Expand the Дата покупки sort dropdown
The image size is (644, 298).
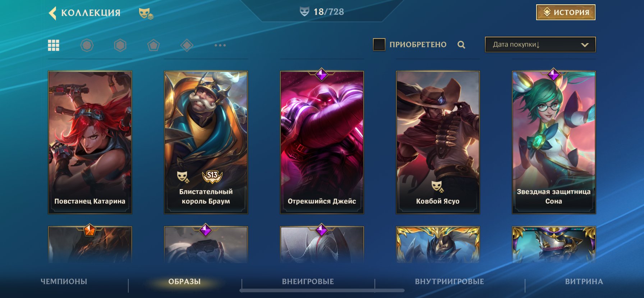[540, 45]
